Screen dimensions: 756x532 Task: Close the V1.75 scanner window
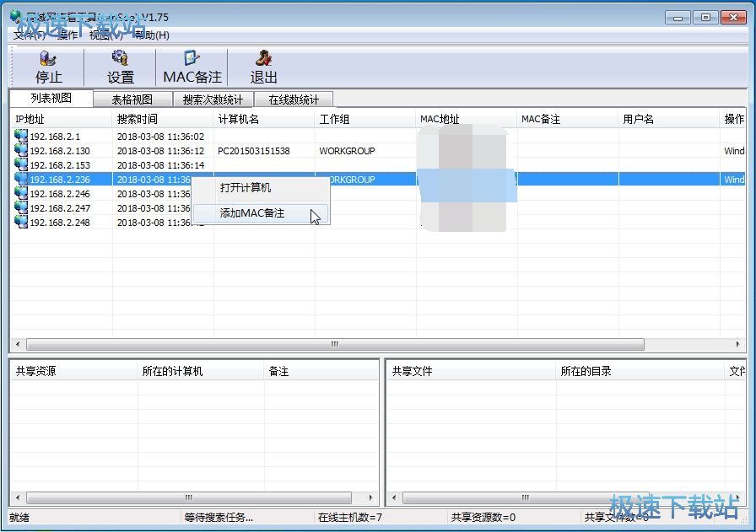pos(733,18)
